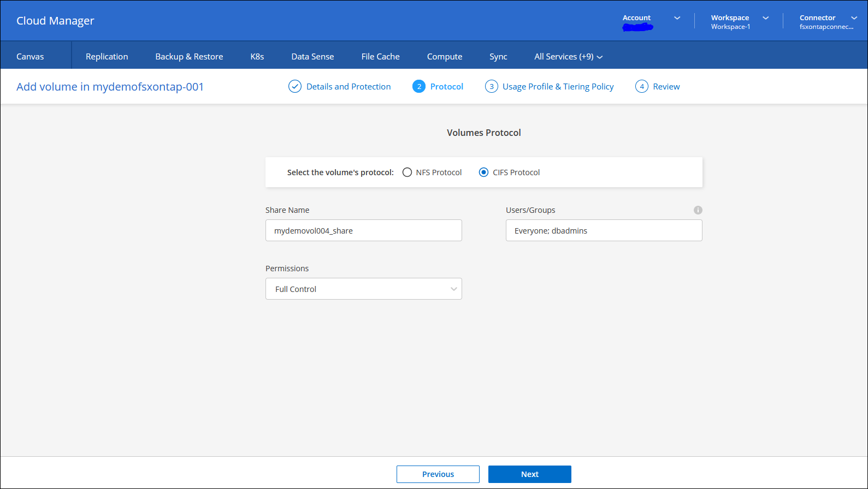This screenshot has height=489, width=868.
Task: Open the Sync tab
Action: 498,57
